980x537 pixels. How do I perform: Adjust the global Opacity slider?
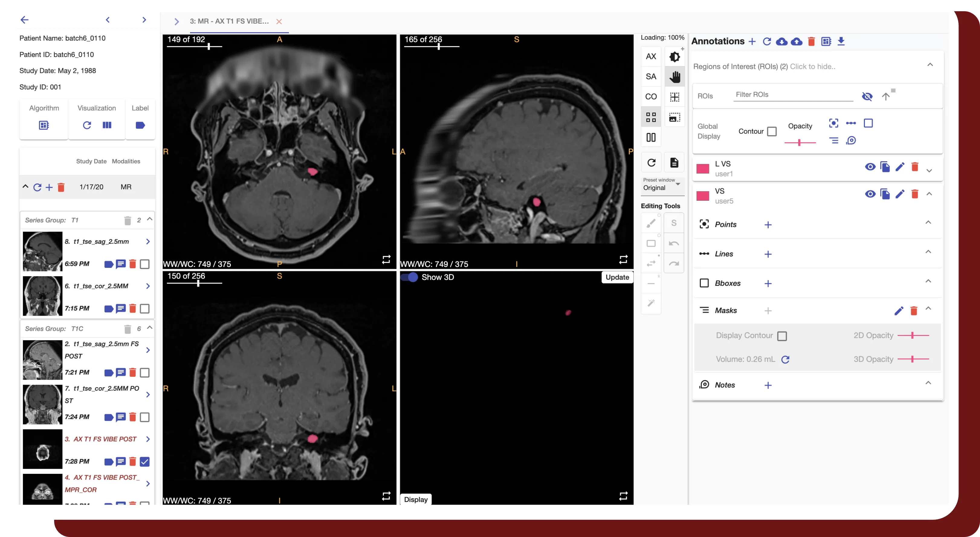coord(800,142)
